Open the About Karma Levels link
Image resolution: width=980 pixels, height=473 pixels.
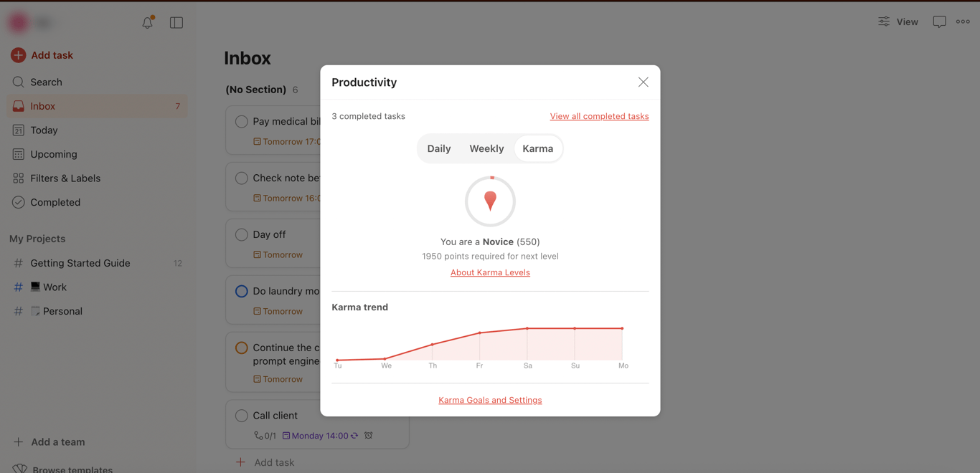coord(490,272)
